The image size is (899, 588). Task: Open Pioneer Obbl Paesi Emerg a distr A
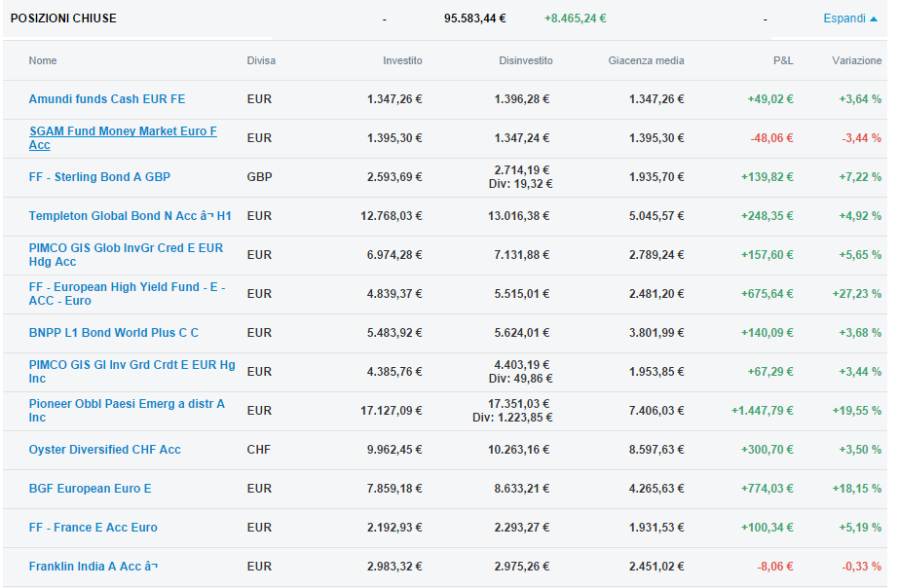pos(127,411)
